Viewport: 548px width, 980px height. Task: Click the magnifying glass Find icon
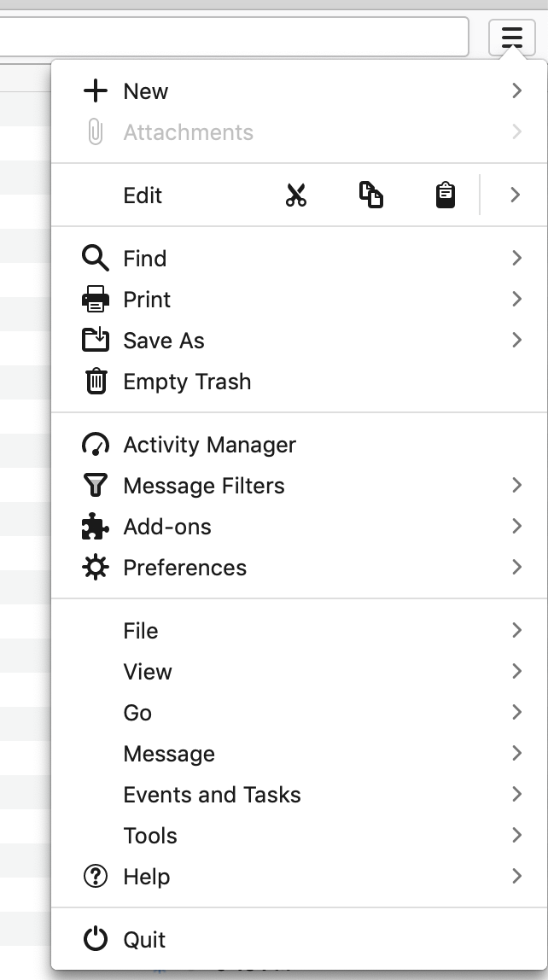(95, 259)
